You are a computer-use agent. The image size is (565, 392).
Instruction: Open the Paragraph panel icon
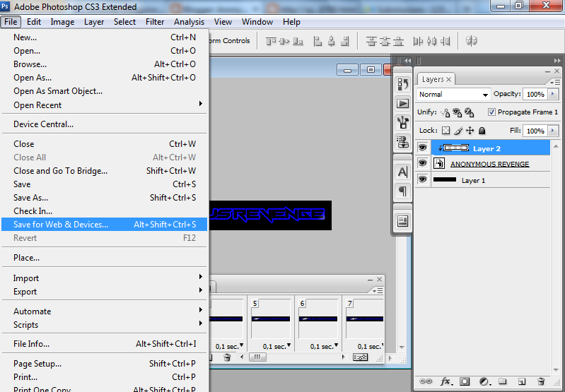(403, 191)
